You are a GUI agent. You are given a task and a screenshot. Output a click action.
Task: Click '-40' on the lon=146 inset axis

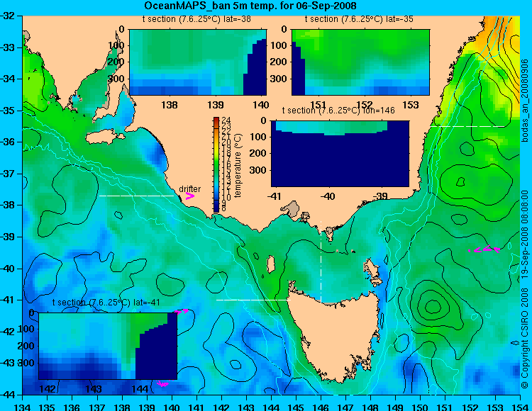[328, 196]
